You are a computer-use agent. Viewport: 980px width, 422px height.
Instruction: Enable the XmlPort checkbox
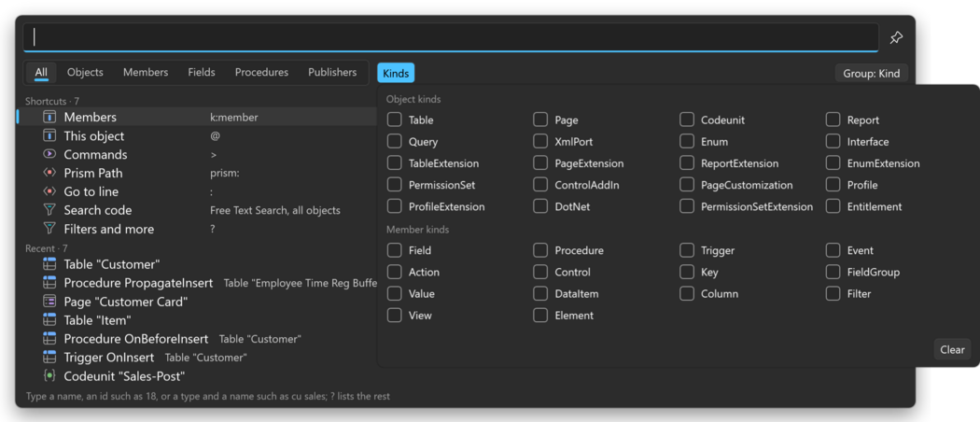tap(540, 141)
